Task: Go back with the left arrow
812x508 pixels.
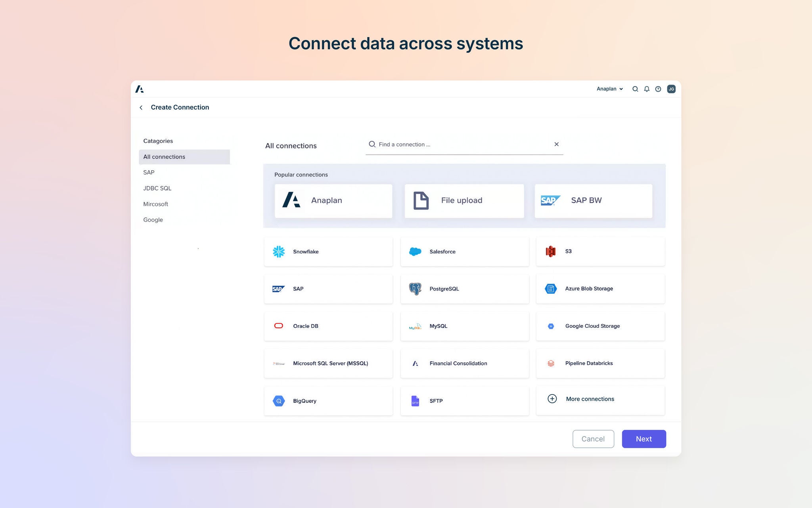Action: (141, 108)
